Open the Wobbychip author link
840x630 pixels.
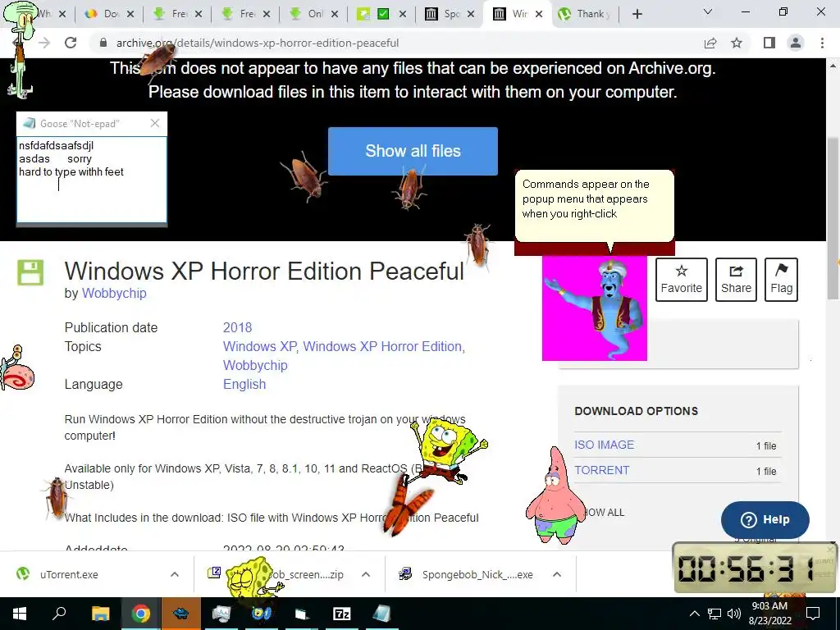(113, 293)
